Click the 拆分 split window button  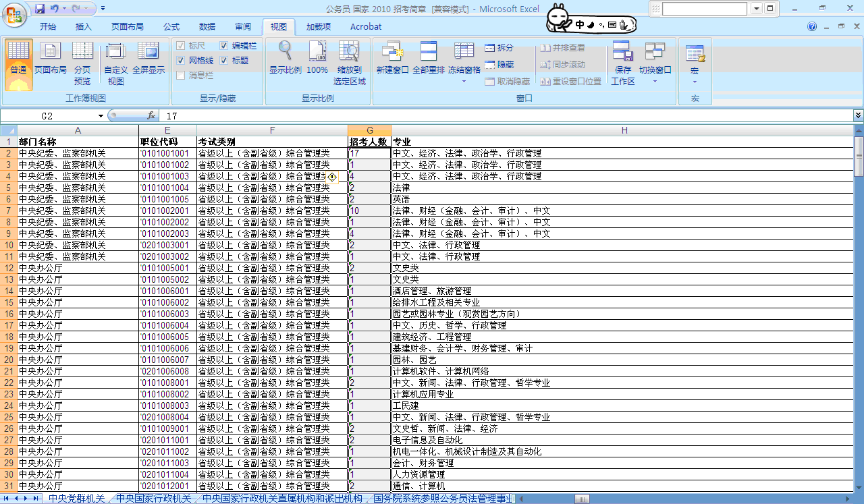[499, 48]
